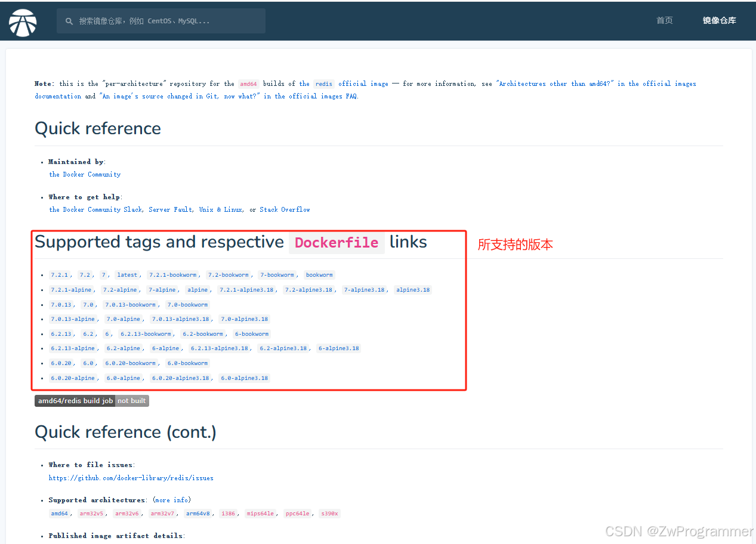
Task: Select the 6.2.13-alpine3.18 tag link
Action: coord(219,348)
